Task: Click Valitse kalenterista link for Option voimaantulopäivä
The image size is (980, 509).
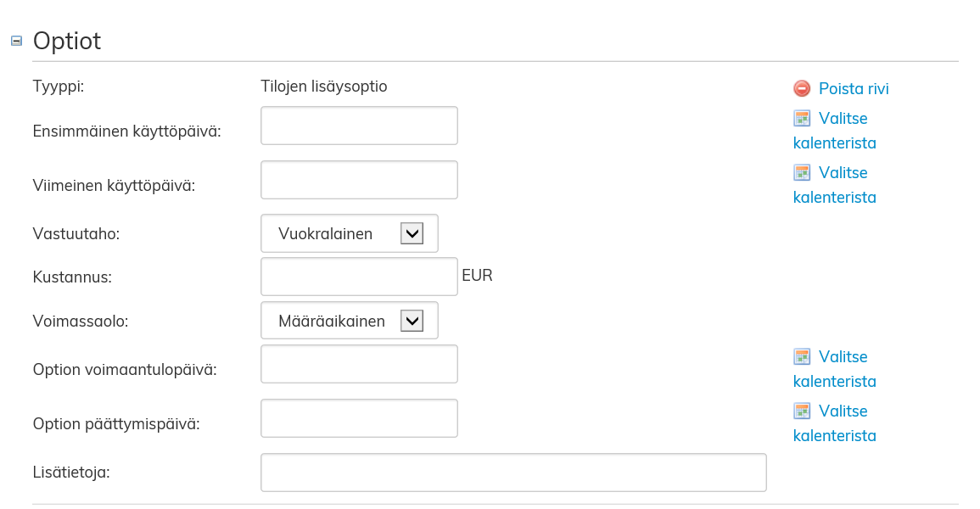Action: coord(843,357)
